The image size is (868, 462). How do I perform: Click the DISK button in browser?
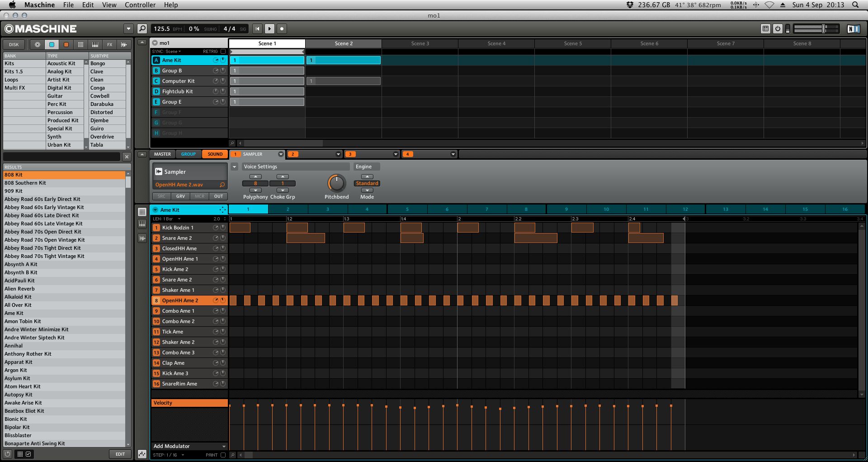[14, 44]
